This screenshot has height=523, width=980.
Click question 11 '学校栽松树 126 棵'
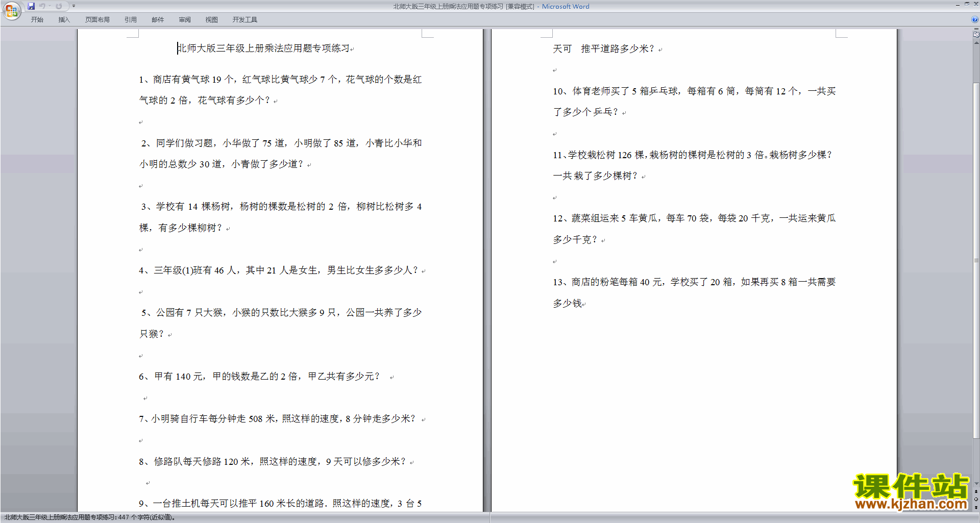point(693,155)
